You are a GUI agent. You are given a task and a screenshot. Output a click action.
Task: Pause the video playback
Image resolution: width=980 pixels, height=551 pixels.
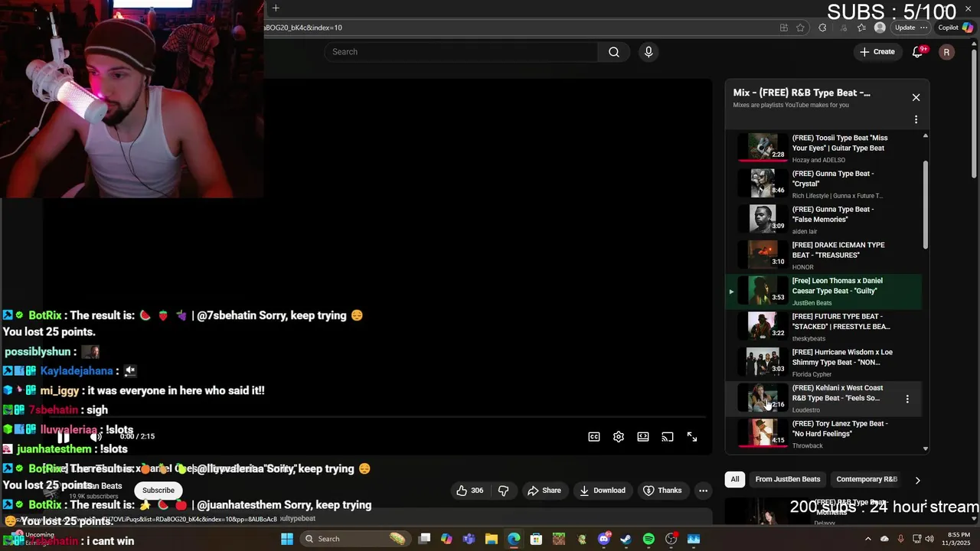pos(64,437)
